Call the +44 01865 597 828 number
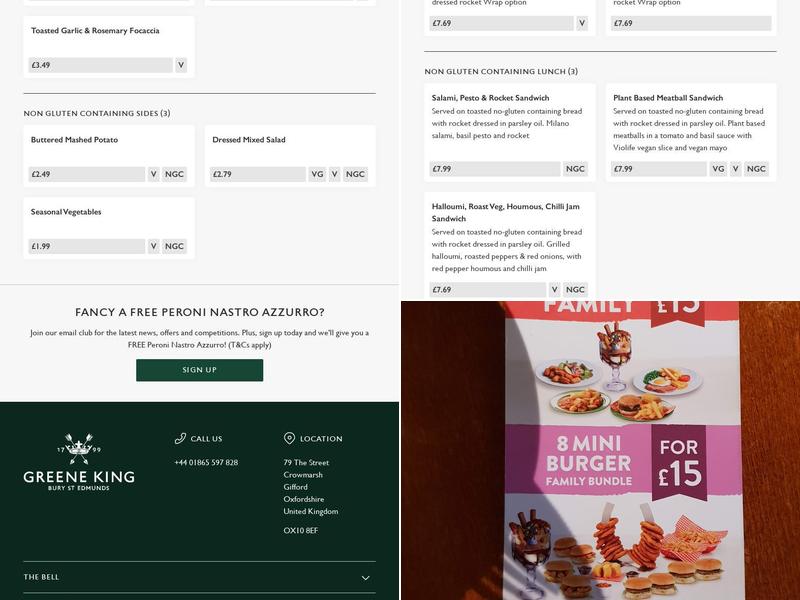 [206, 462]
